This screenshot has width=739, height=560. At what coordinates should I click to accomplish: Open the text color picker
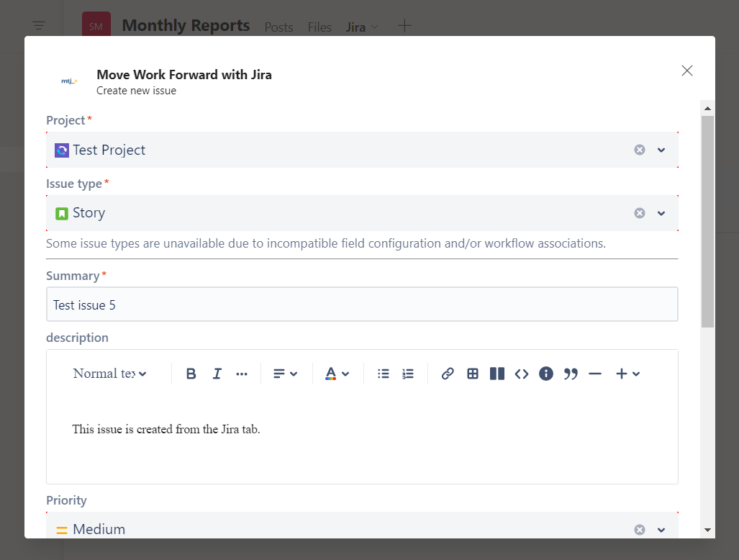click(x=336, y=374)
